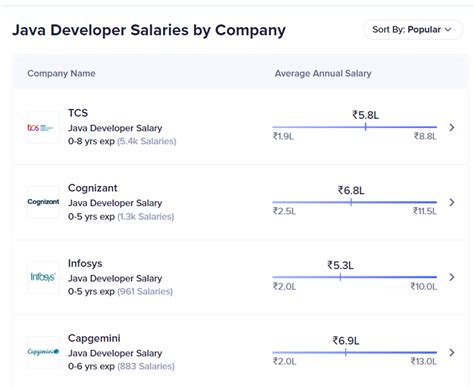Click the (5.4k Salaries) text

[147, 141]
